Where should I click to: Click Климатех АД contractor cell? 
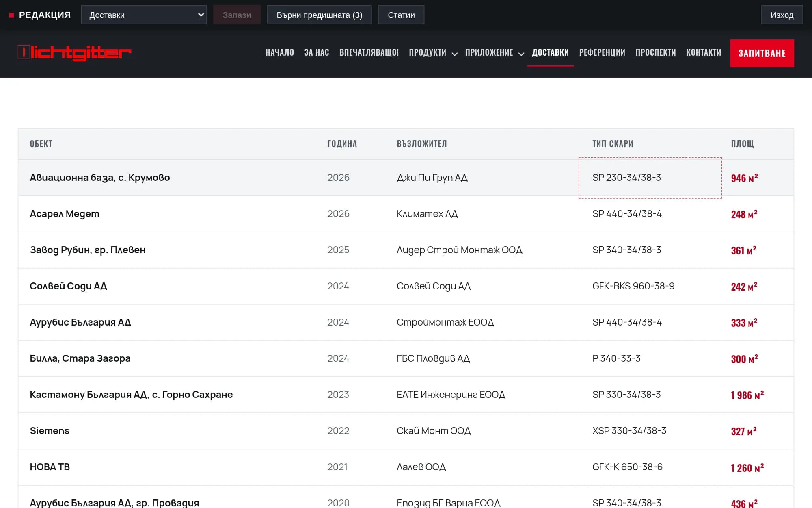pos(427,214)
